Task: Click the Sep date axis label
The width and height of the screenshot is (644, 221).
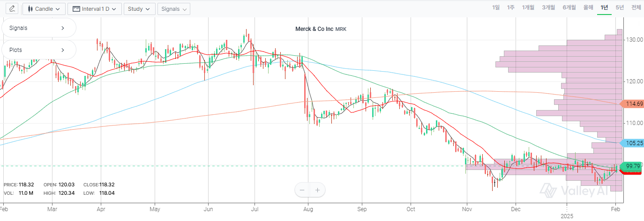Action: [362, 209]
